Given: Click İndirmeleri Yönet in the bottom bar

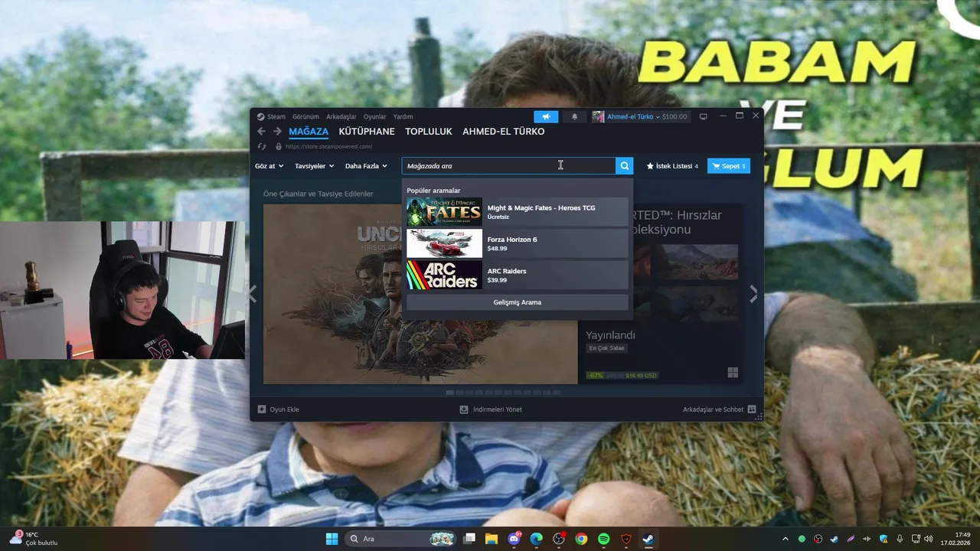Looking at the screenshot, I should 498,409.
